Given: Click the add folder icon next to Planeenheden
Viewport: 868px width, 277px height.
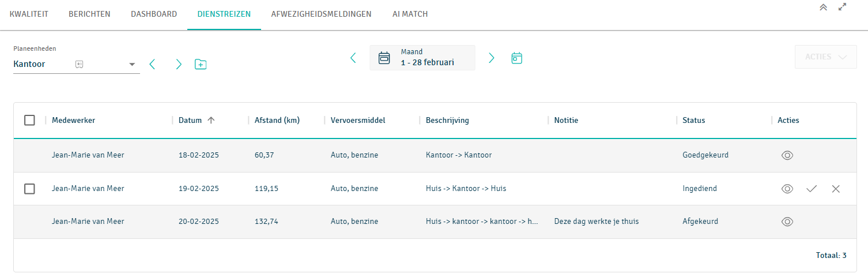Looking at the screenshot, I should (x=201, y=64).
